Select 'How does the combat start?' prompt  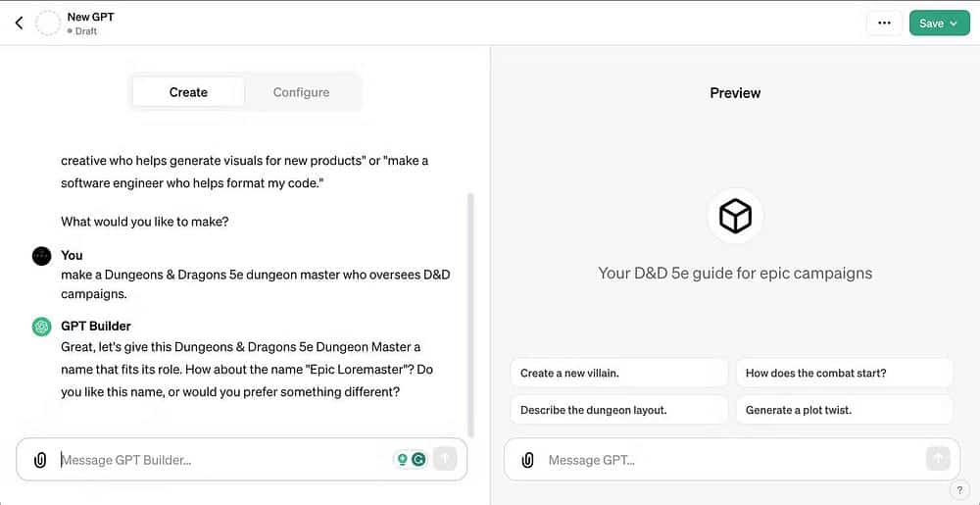click(x=845, y=374)
